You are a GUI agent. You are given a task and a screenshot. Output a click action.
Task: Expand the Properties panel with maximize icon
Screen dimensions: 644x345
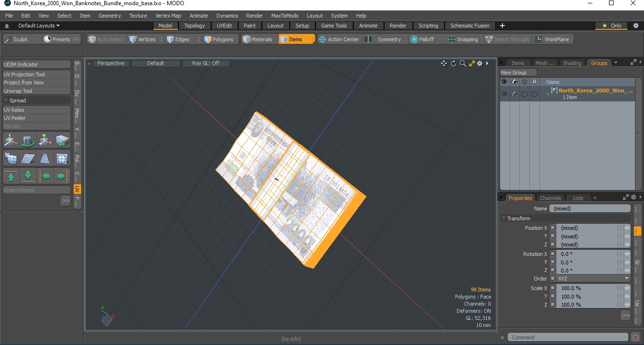(x=626, y=198)
